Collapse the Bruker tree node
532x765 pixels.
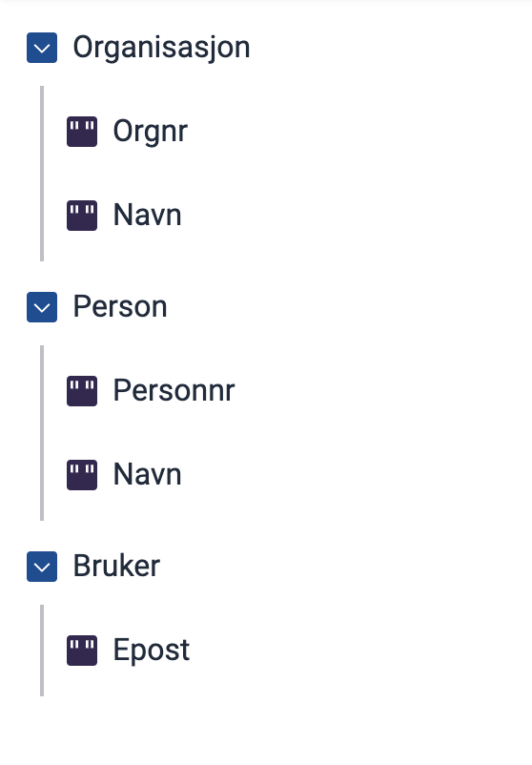pos(42,567)
